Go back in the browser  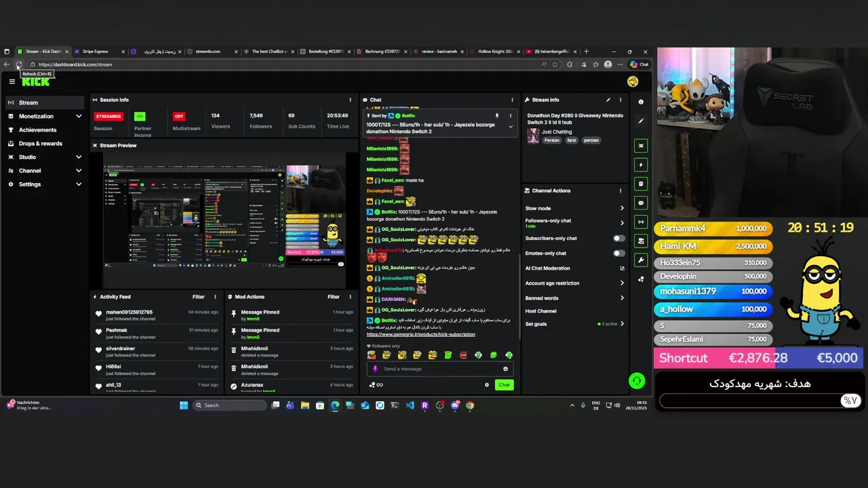tap(7, 64)
